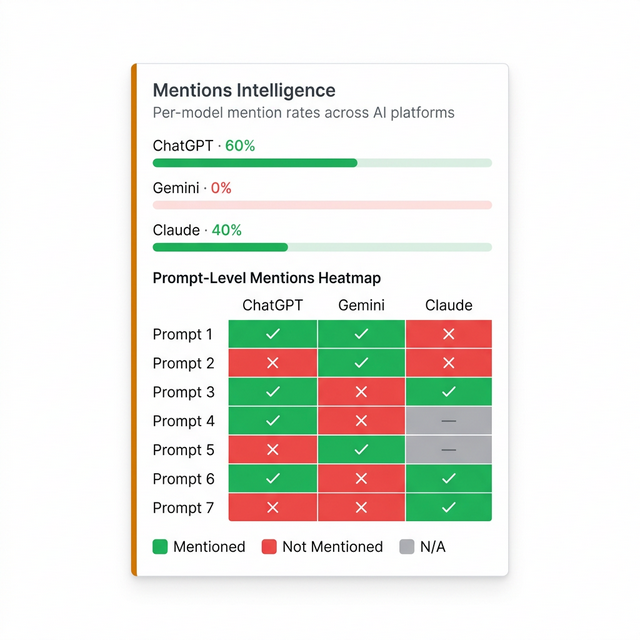Click the red Not Mentioned legend swatch
This screenshot has height=640, width=640.
coord(269,547)
